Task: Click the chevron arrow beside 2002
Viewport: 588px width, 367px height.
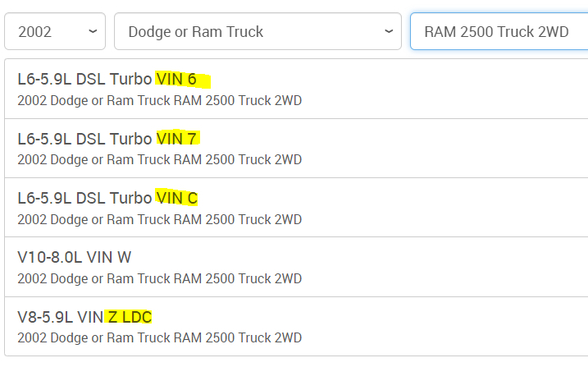Action: (92, 32)
